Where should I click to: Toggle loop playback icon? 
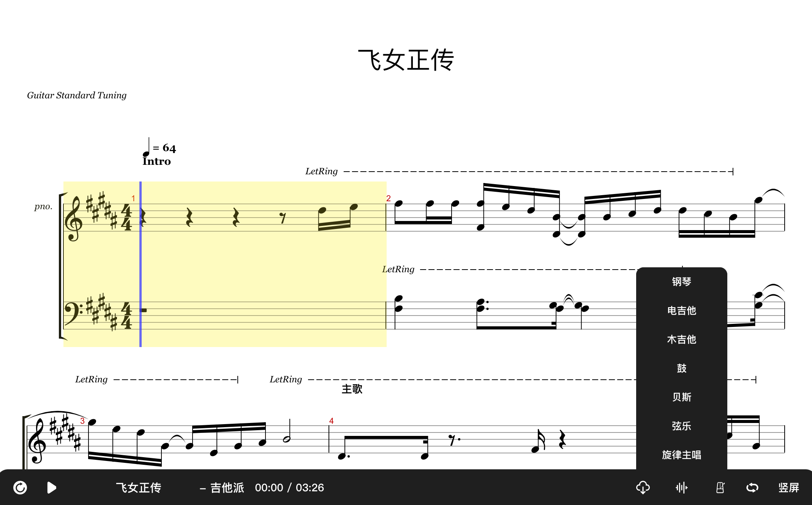pyautogui.click(x=752, y=488)
